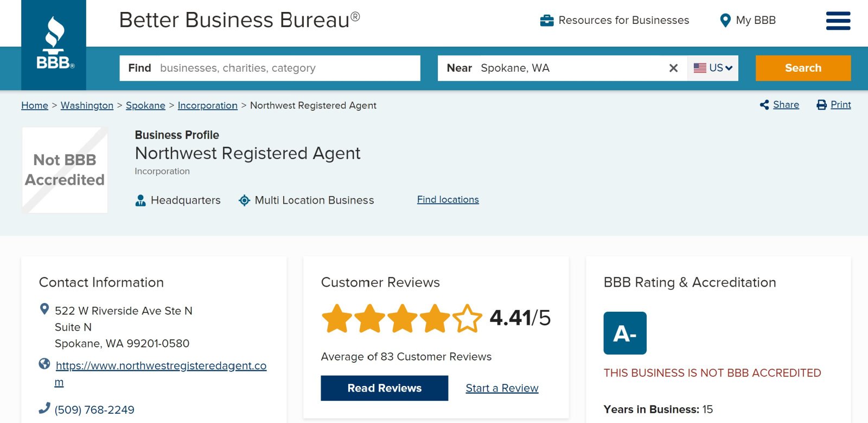Open the Spokane breadcrumb link
Viewport: 868px width, 423px height.
(145, 105)
